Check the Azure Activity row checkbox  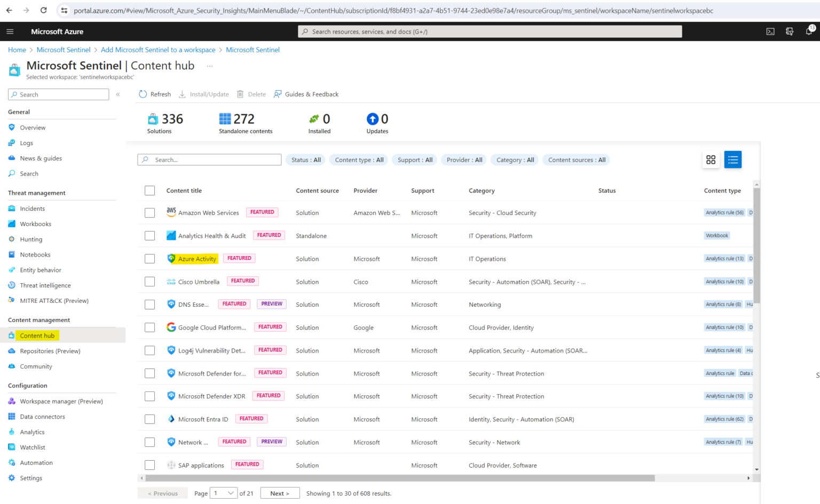(x=150, y=259)
